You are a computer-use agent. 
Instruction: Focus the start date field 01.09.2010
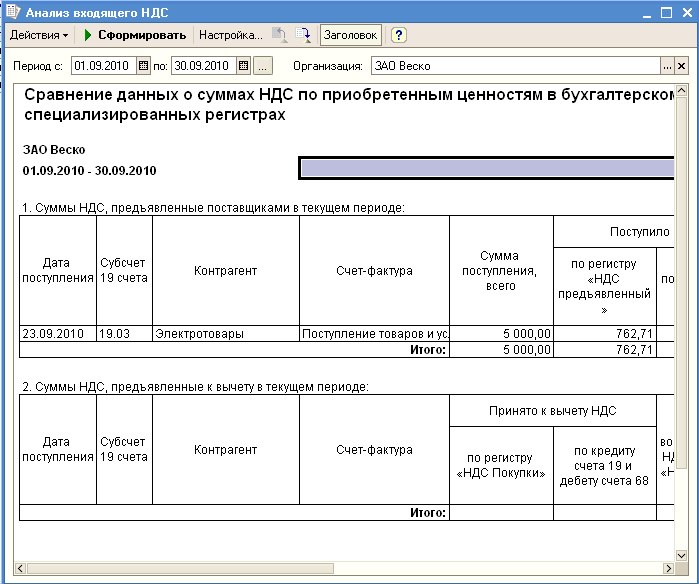pyautogui.click(x=104, y=66)
